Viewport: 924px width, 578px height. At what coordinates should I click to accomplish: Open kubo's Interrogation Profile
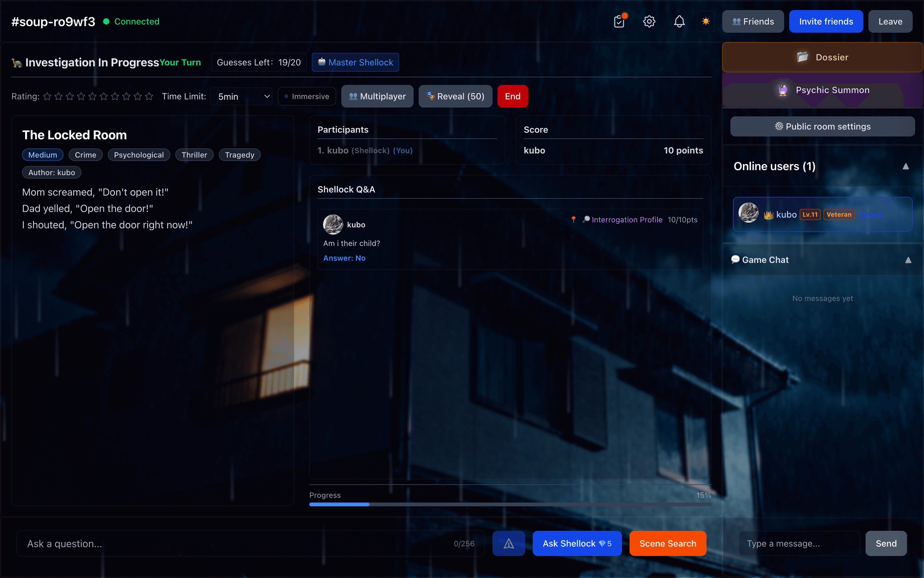[626, 220]
